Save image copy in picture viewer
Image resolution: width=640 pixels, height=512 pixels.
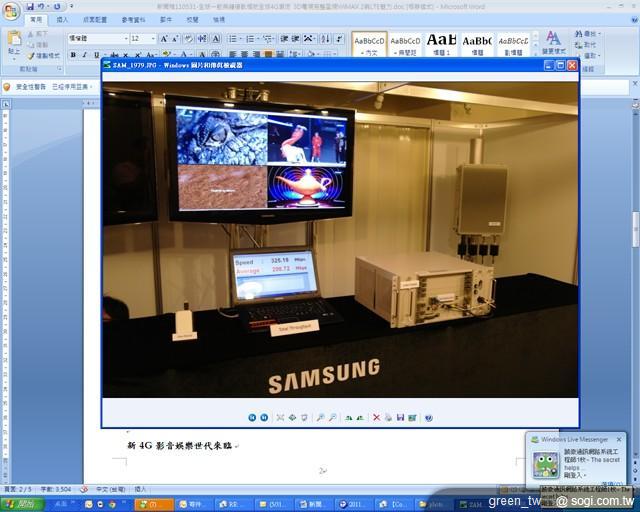click(x=400, y=417)
